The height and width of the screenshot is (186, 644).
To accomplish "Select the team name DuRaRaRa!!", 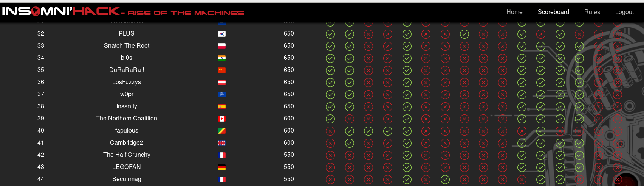I will tap(127, 70).
